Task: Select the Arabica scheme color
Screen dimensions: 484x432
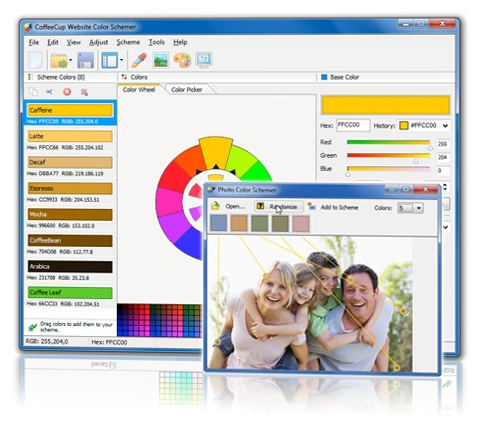Action: (x=70, y=270)
